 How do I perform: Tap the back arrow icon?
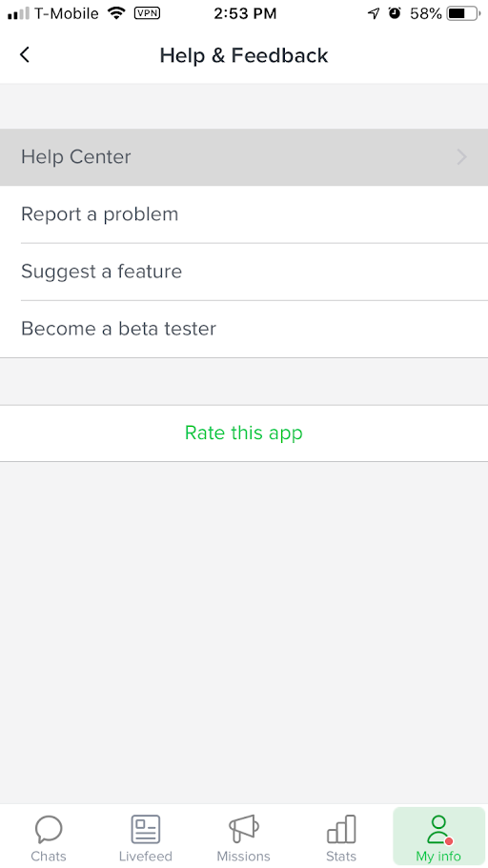point(25,55)
